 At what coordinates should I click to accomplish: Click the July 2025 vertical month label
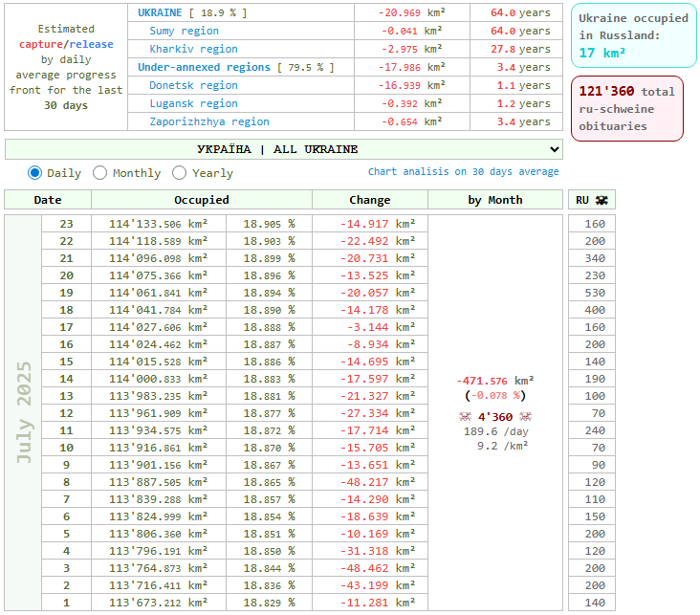click(x=24, y=412)
